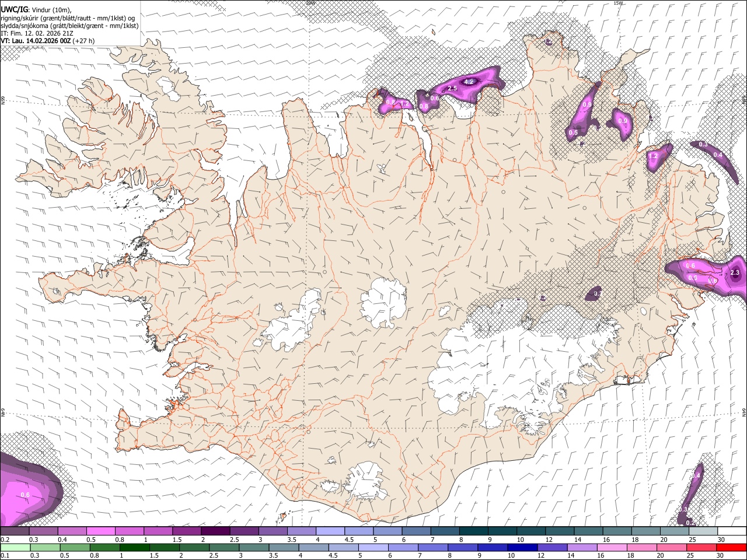747x560 pixels.
Task: Click the 'IT: Fim. 12. 02. 2026 21Z' line
Action: pos(37,33)
